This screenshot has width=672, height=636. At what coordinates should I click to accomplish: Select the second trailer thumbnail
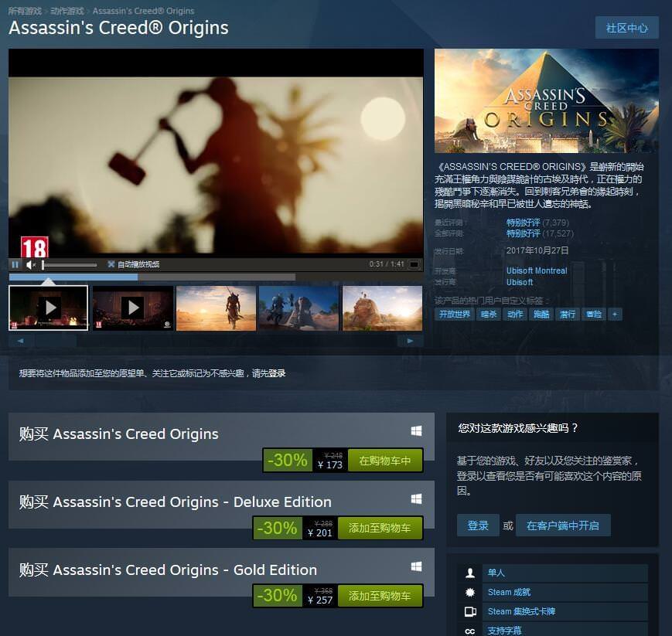pyautogui.click(x=133, y=308)
